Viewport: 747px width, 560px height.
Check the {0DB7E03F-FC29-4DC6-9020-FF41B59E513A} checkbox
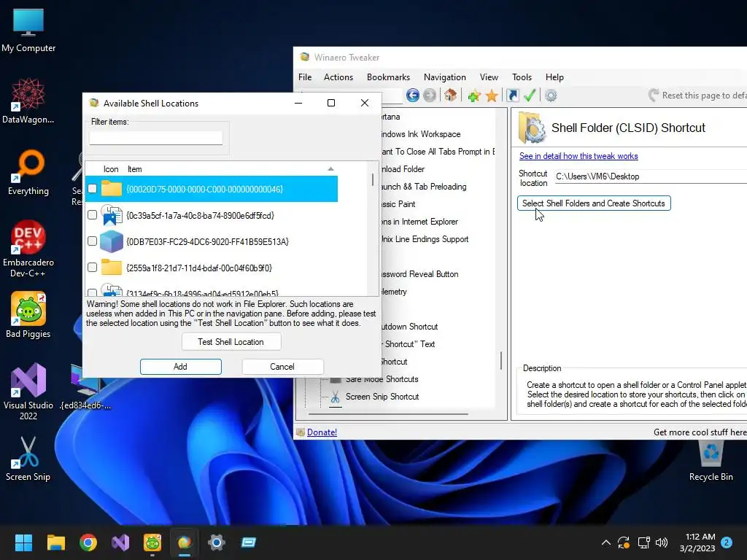tap(93, 241)
